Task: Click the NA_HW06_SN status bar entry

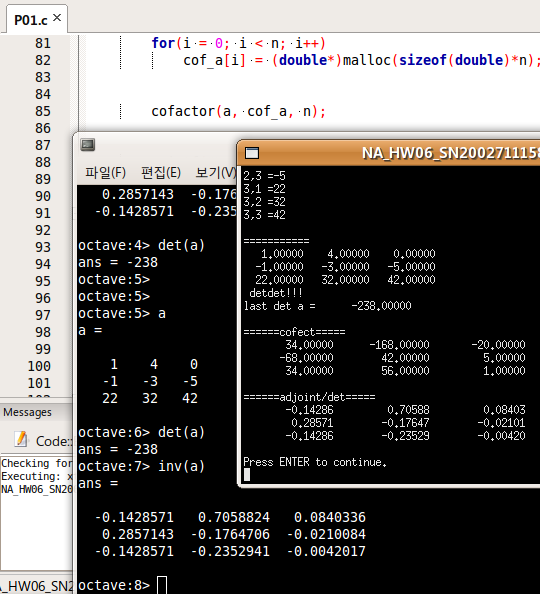Action: (x=36, y=586)
